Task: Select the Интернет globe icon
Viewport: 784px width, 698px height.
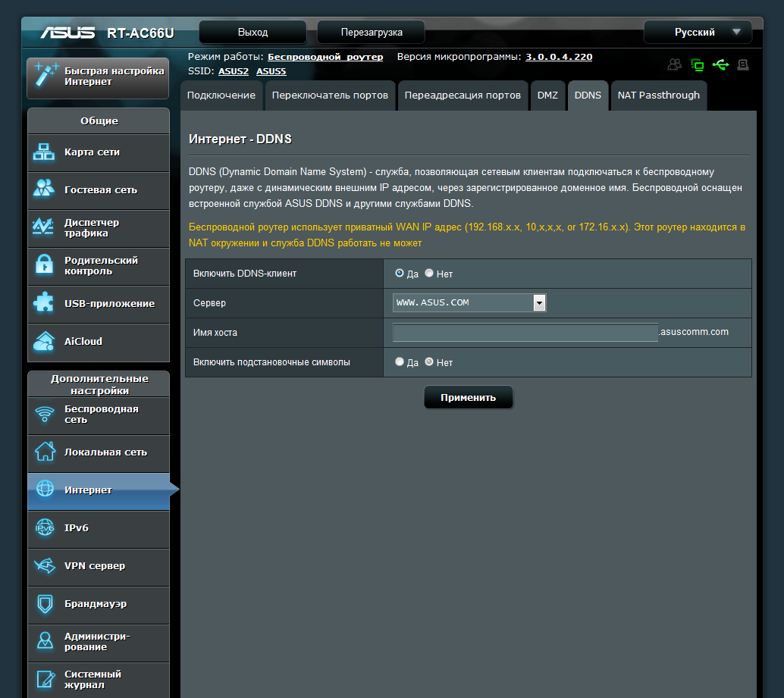Action: [45, 489]
